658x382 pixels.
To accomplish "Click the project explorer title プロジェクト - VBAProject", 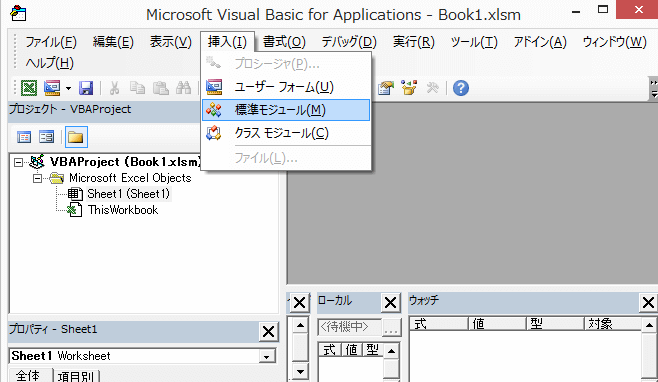I will (70, 109).
